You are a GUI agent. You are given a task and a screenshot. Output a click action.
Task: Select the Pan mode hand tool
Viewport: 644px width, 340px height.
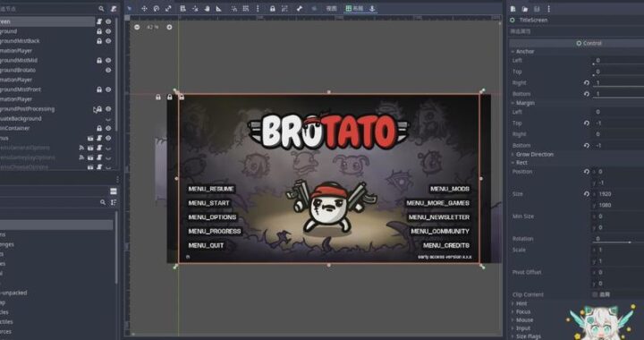click(x=207, y=8)
